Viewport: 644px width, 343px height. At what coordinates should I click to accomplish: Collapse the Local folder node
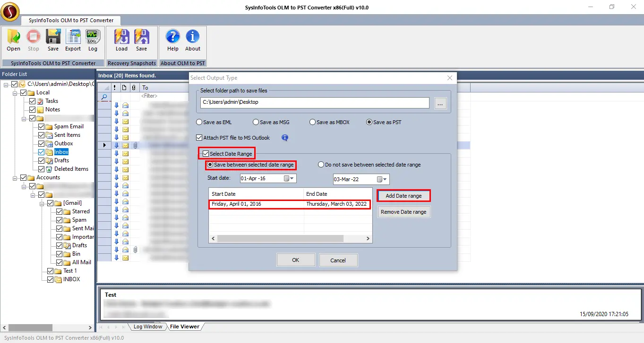[x=15, y=92]
